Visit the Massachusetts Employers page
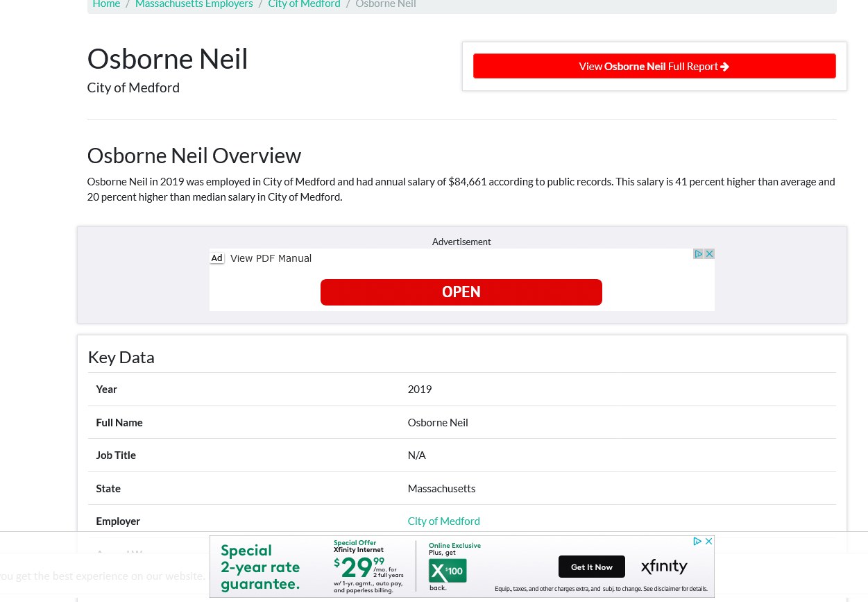The width and height of the screenshot is (868, 602). (x=194, y=4)
